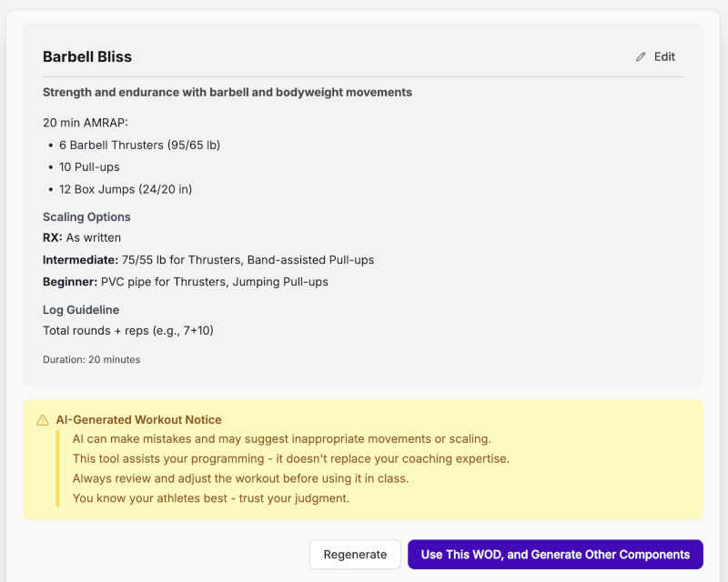Image resolution: width=728 pixels, height=582 pixels.
Task: Click the pencil icon beside Edit
Action: click(x=641, y=56)
